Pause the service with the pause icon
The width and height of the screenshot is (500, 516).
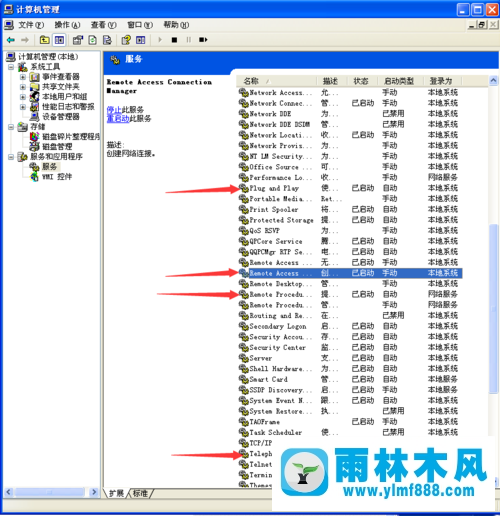(188, 40)
